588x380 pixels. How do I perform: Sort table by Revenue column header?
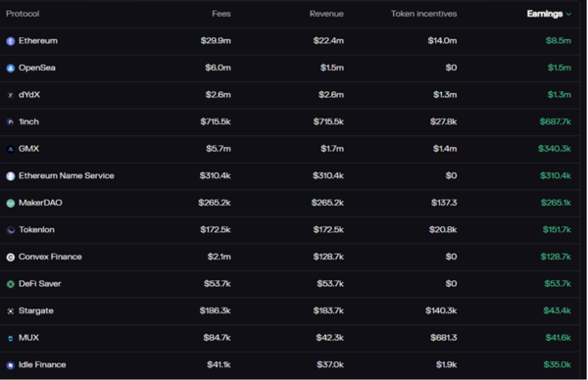click(326, 14)
